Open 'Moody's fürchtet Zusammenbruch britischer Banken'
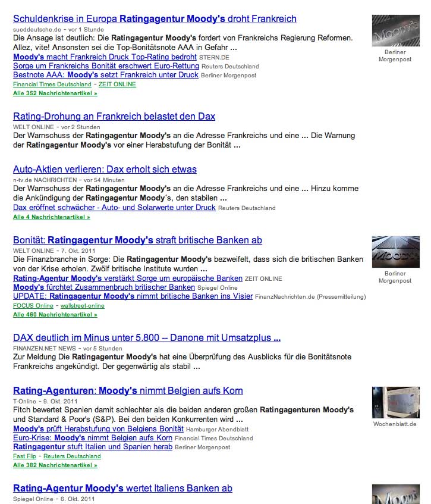 pyautogui.click(x=104, y=287)
